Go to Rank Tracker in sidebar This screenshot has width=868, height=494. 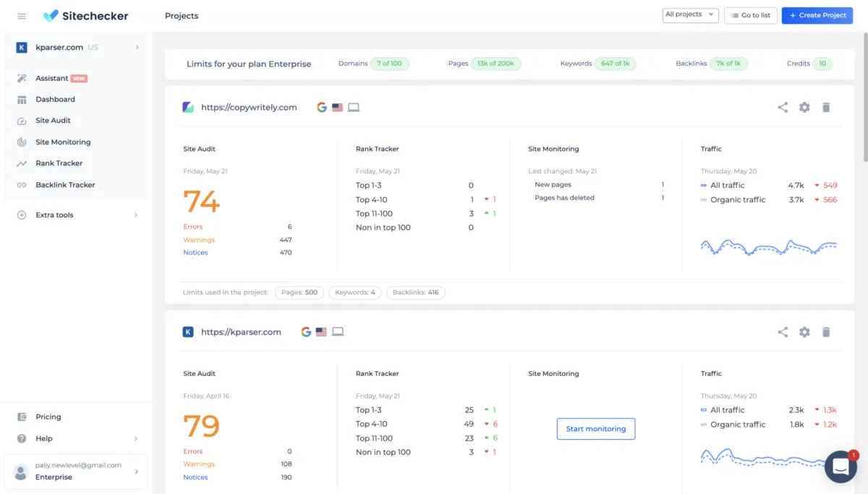click(59, 163)
